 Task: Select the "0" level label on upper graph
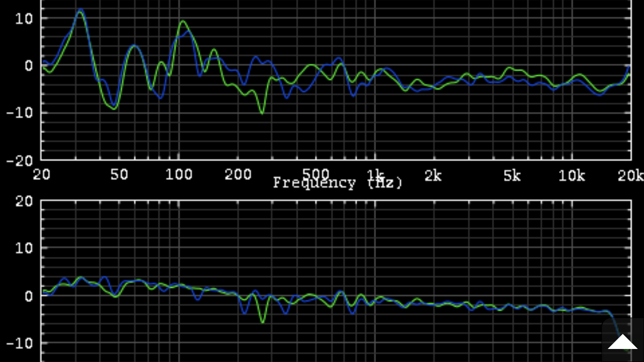click(28, 66)
